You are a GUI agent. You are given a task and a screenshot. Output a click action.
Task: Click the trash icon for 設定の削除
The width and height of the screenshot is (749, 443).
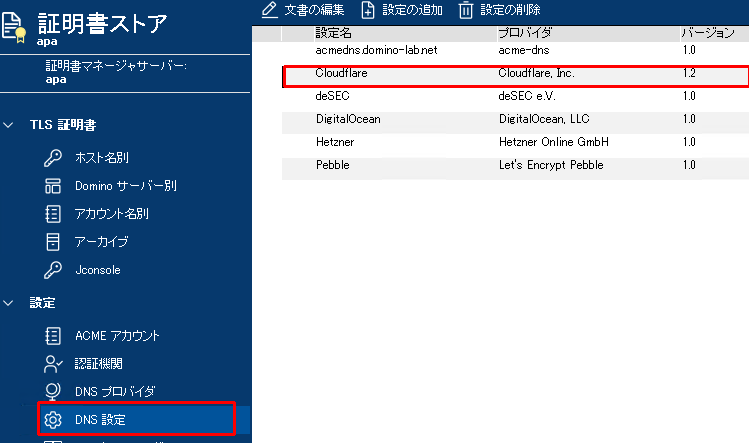point(466,10)
